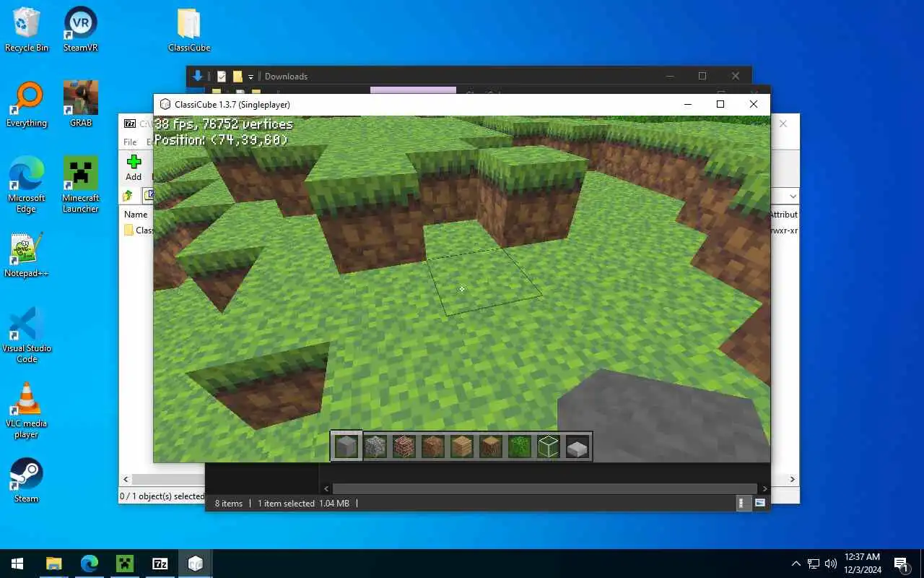Show hidden system tray icons
The width and height of the screenshot is (924, 578).
click(796, 564)
